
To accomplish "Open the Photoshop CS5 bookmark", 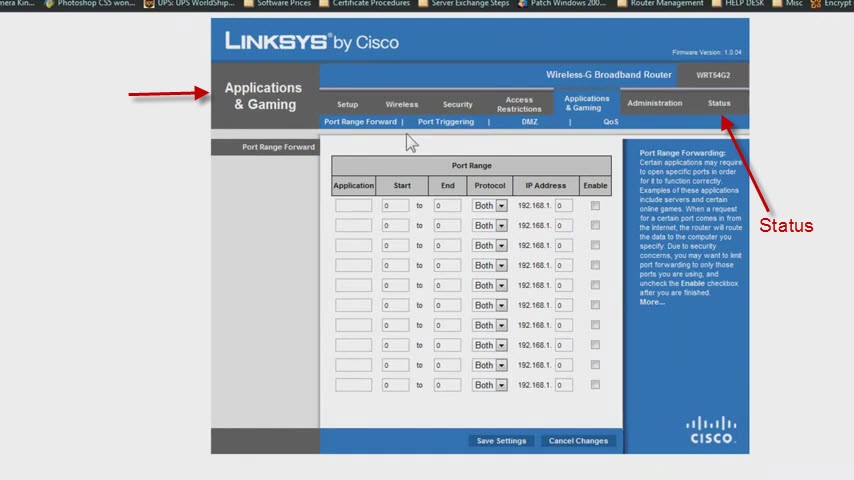I will [x=90, y=3].
